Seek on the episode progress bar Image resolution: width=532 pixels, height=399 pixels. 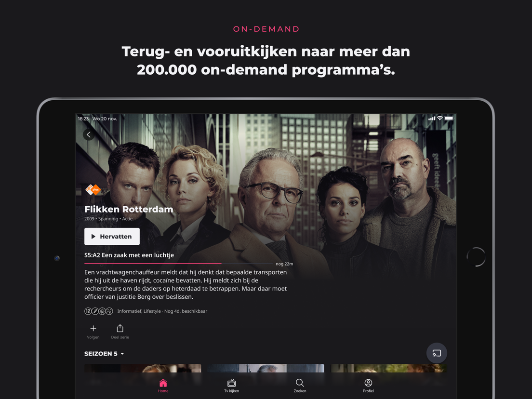click(x=178, y=263)
